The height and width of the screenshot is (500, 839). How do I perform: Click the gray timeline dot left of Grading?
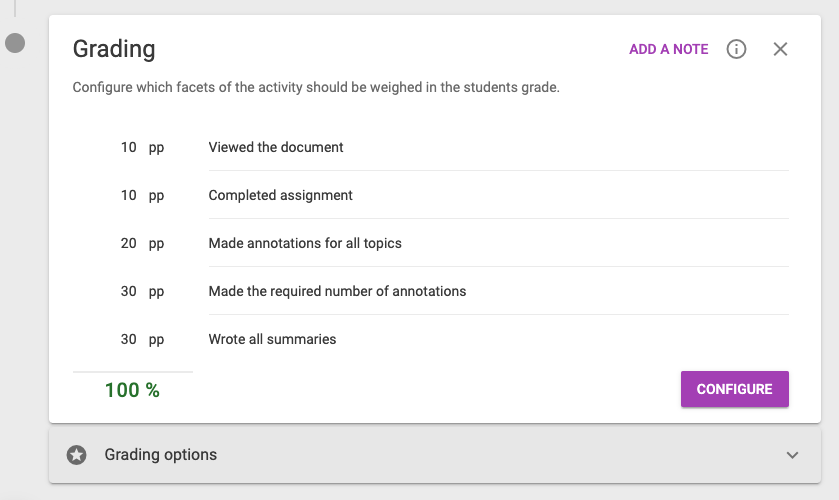tap(15, 43)
